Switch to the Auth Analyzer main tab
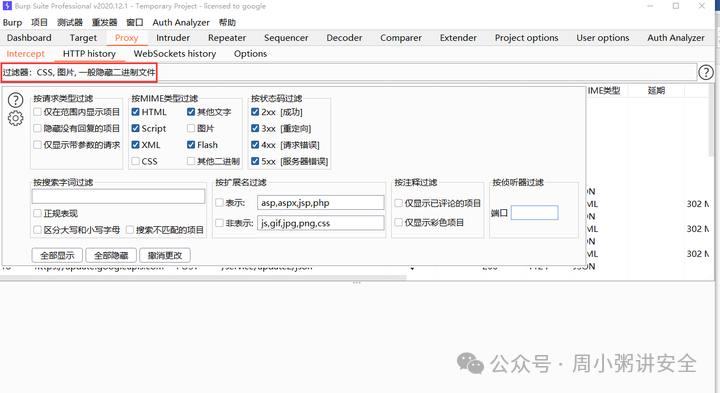 [676, 38]
